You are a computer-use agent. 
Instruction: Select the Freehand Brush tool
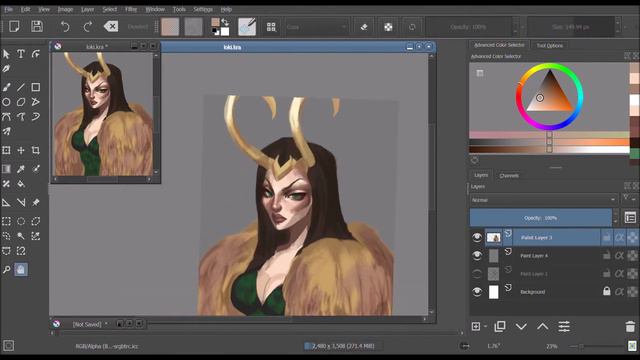(6, 87)
